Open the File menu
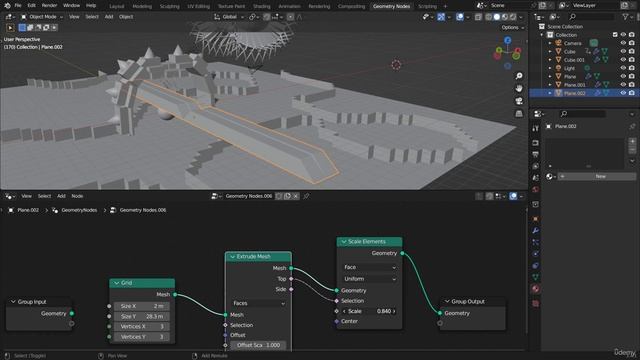640x360 pixels. click(18, 6)
